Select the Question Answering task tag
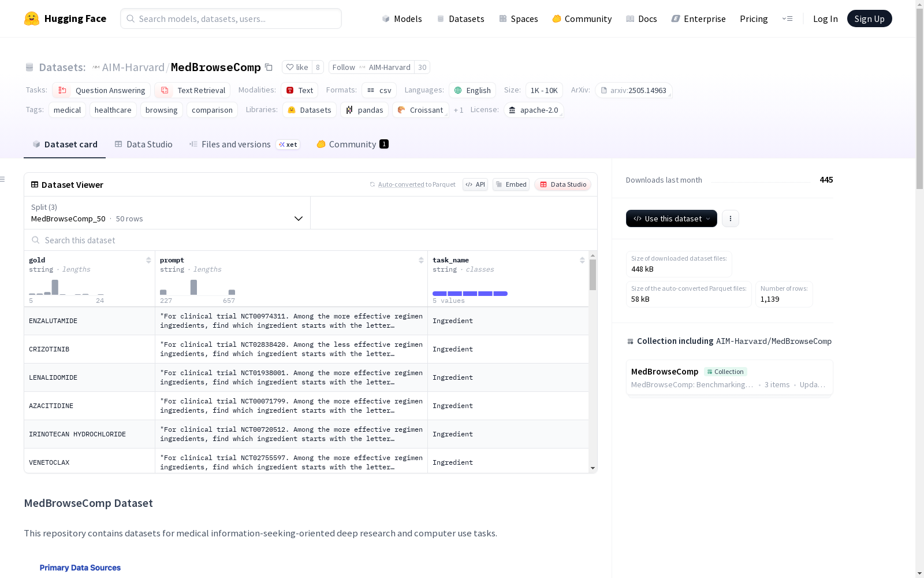Image resolution: width=924 pixels, height=578 pixels. [102, 90]
